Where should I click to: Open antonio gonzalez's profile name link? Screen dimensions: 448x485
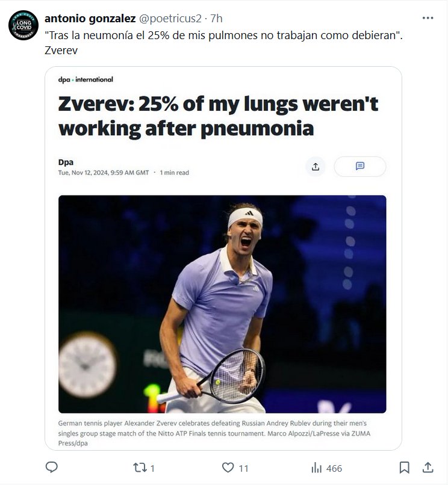click(90, 19)
